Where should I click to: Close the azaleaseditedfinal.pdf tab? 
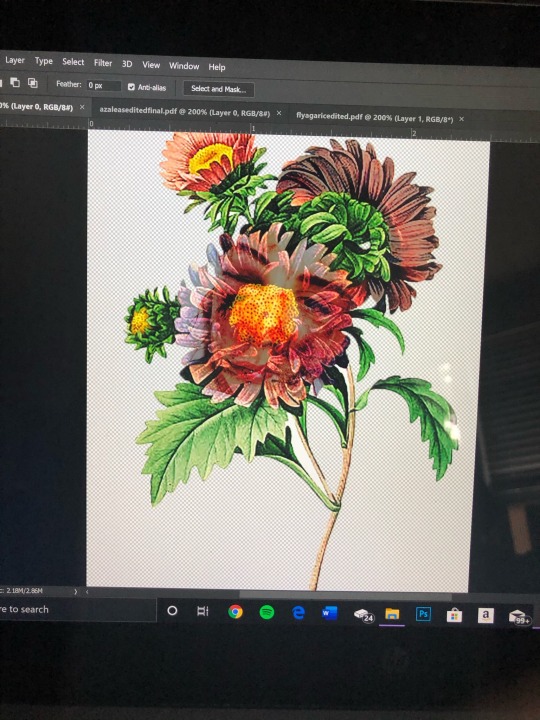tap(279, 113)
